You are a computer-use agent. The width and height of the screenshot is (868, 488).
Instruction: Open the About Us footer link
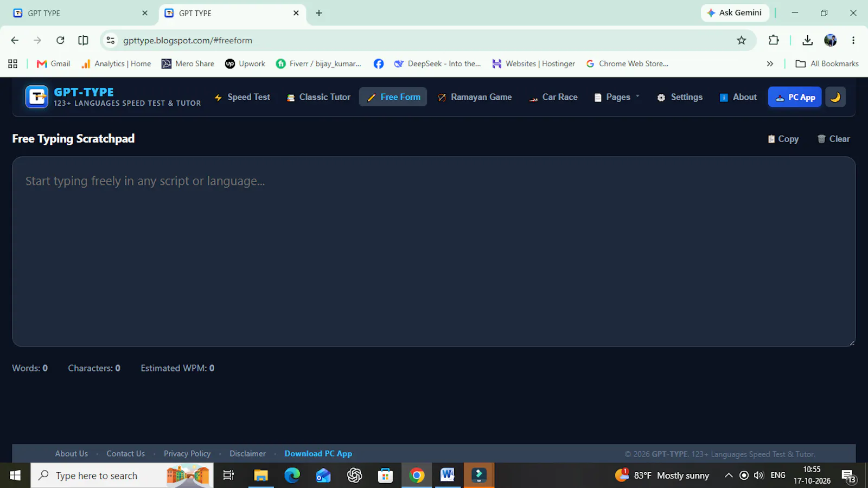tap(71, 453)
